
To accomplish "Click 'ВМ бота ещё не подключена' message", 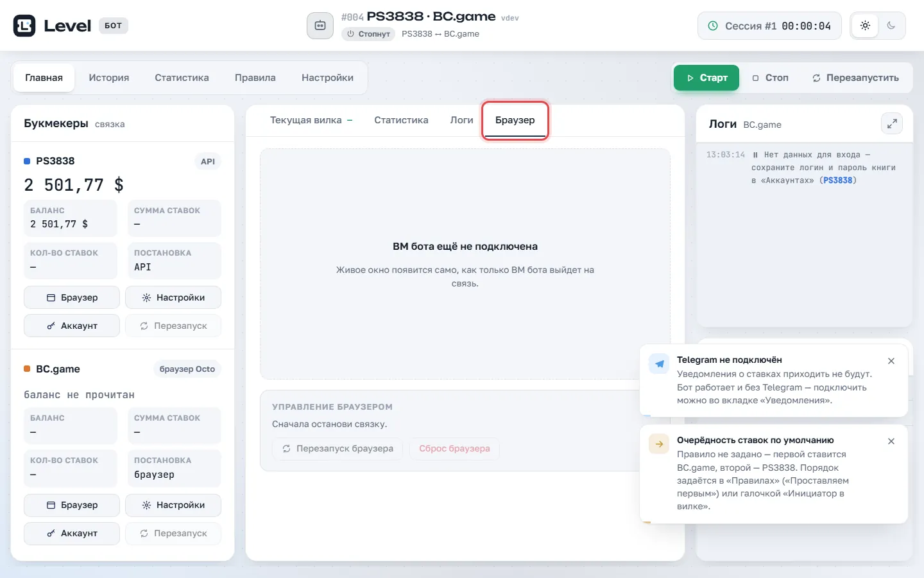I will point(465,247).
